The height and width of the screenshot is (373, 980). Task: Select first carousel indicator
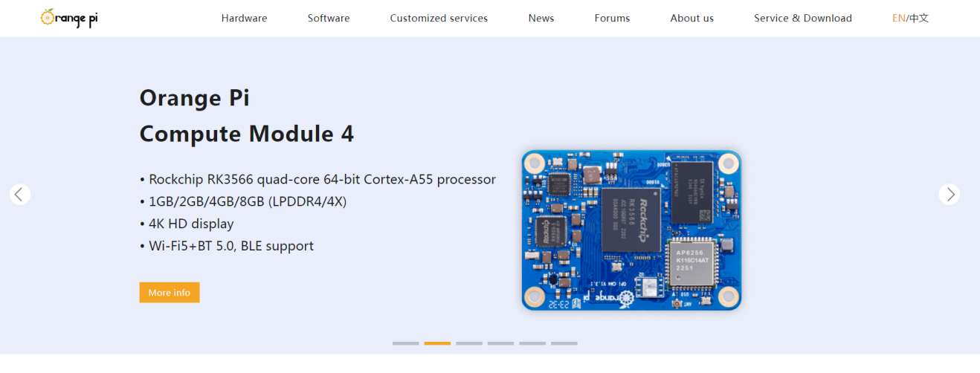pyautogui.click(x=406, y=343)
